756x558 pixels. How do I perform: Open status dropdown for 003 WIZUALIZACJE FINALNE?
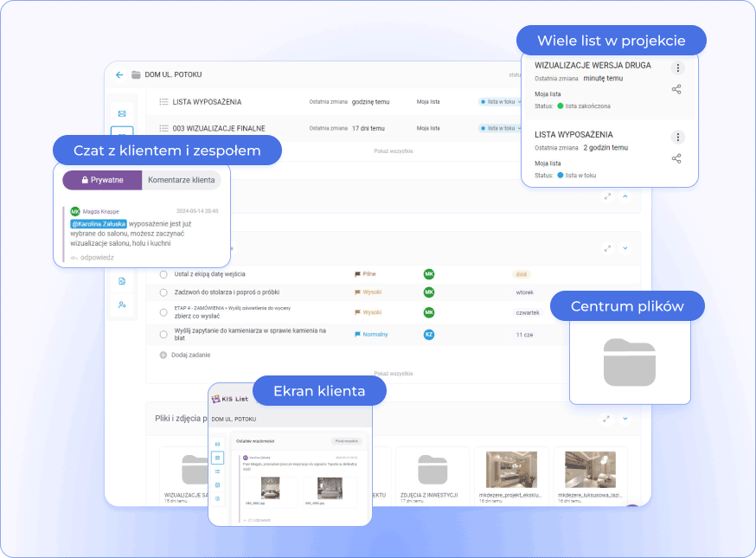pyautogui.click(x=500, y=128)
